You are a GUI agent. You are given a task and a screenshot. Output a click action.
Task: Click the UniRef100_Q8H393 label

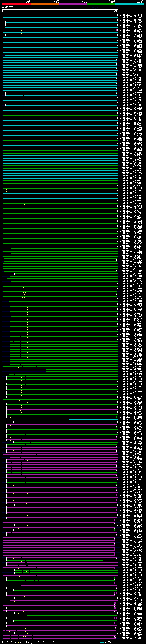[131, 618]
